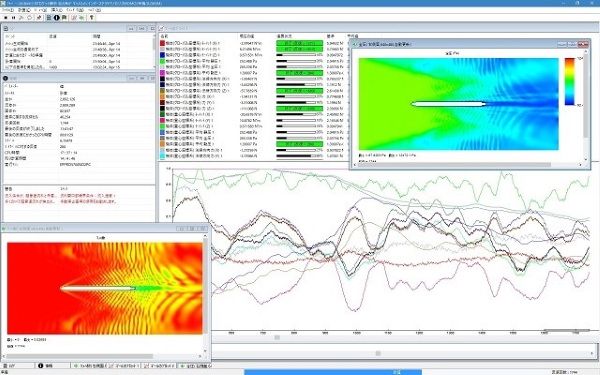Click the first minimize button in the log panel header

point(131,29)
